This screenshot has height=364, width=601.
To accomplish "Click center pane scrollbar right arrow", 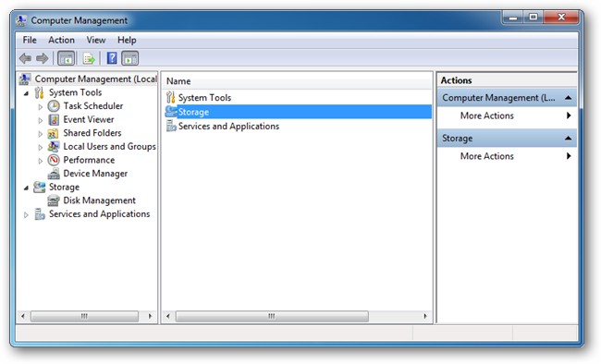I will [425, 316].
